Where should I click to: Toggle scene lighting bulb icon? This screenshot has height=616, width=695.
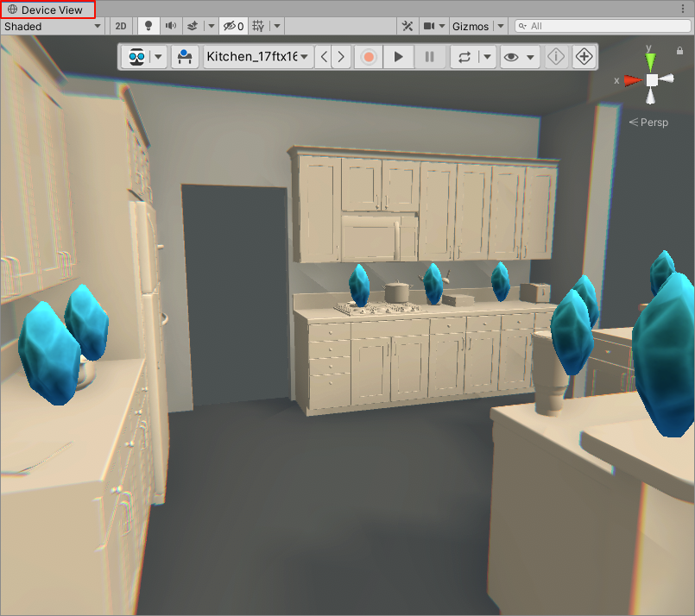(x=148, y=27)
